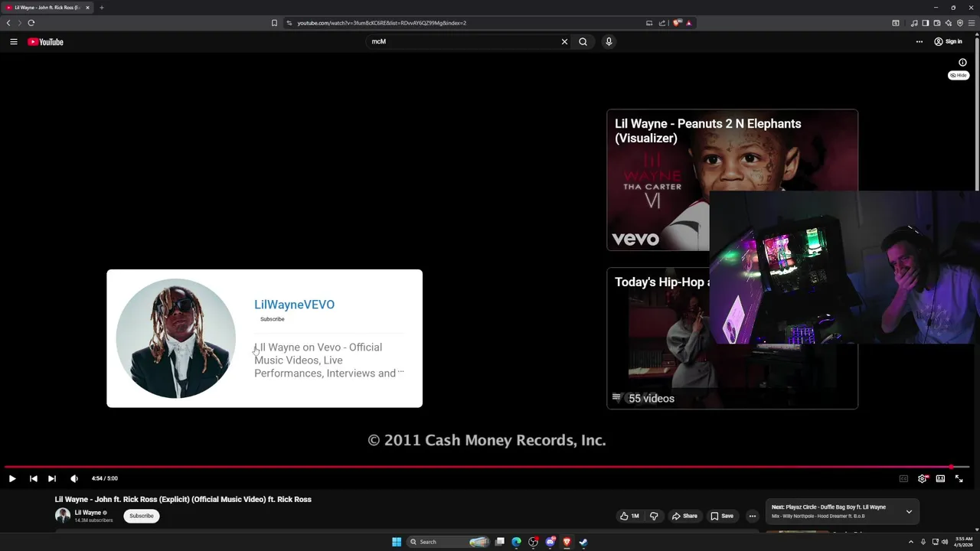Go back in browser history
Screen dimensions: 980x551
(x=8, y=23)
